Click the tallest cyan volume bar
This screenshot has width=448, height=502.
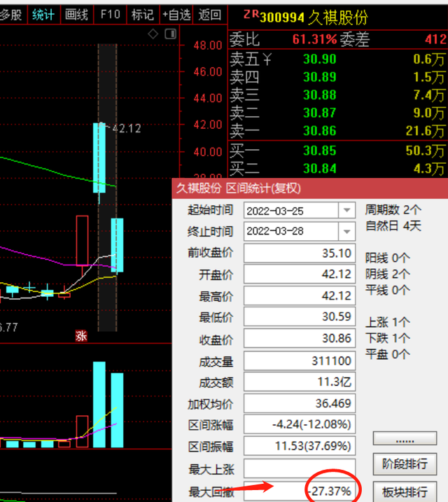pyautogui.click(x=99, y=405)
